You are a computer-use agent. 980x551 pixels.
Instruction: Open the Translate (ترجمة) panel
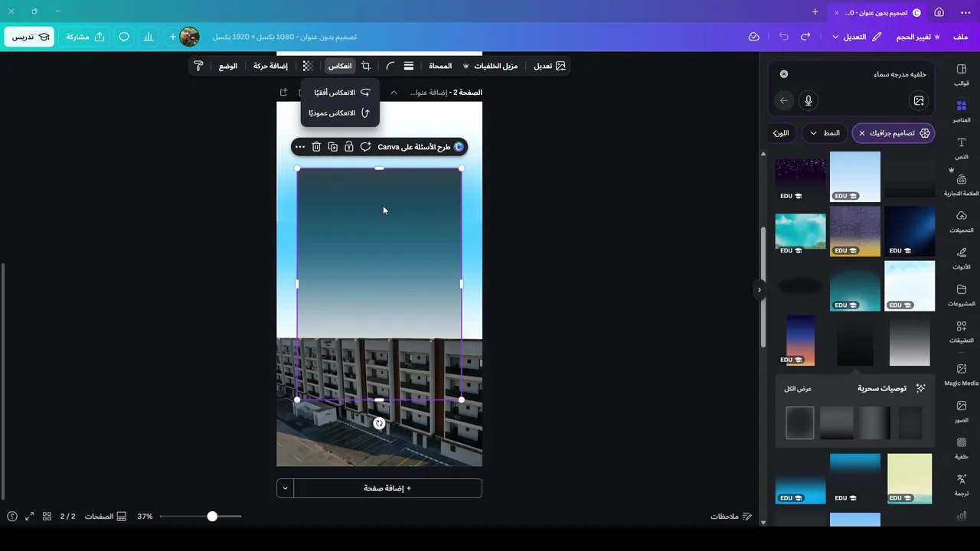click(x=962, y=484)
